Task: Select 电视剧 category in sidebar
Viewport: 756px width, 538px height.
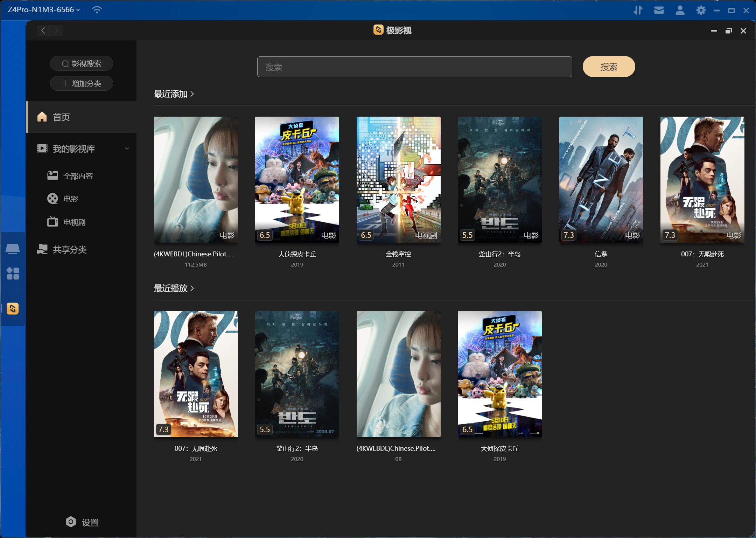Action: point(74,222)
